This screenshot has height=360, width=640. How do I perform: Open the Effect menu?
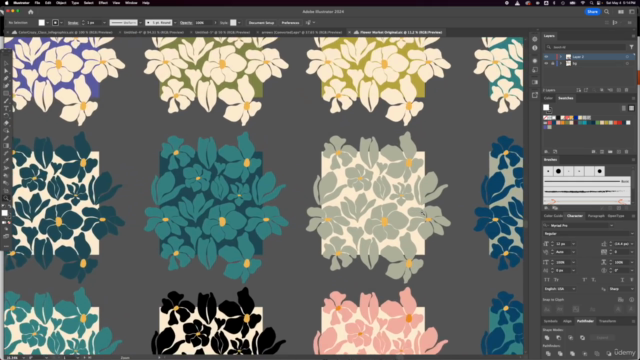[x=103, y=3]
